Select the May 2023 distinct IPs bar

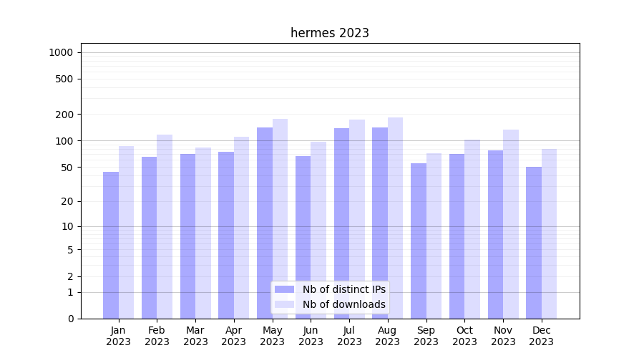pos(265,215)
